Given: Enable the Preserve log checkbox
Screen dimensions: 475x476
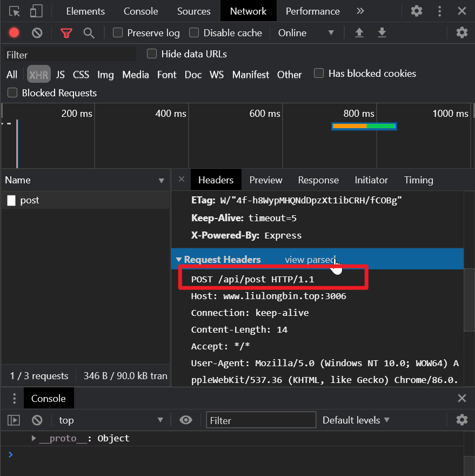Looking at the screenshot, I should point(118,33).
